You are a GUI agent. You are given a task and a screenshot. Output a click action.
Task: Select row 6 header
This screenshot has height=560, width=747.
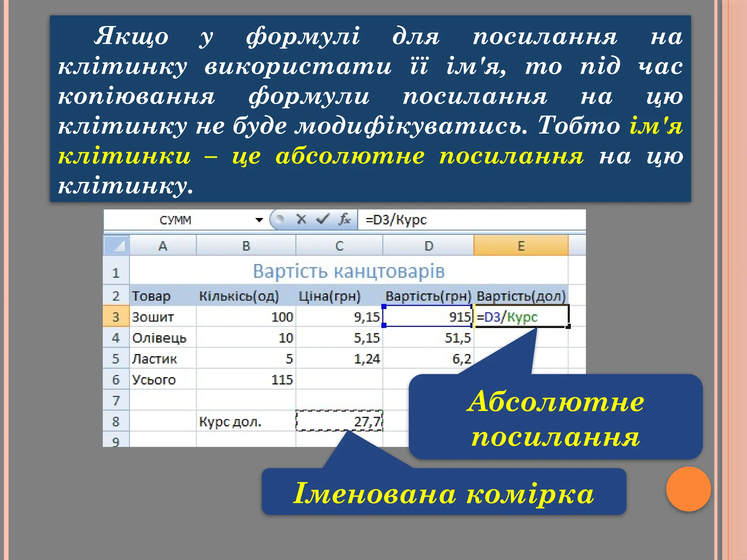pyautogui.click(x=116, y=379)
